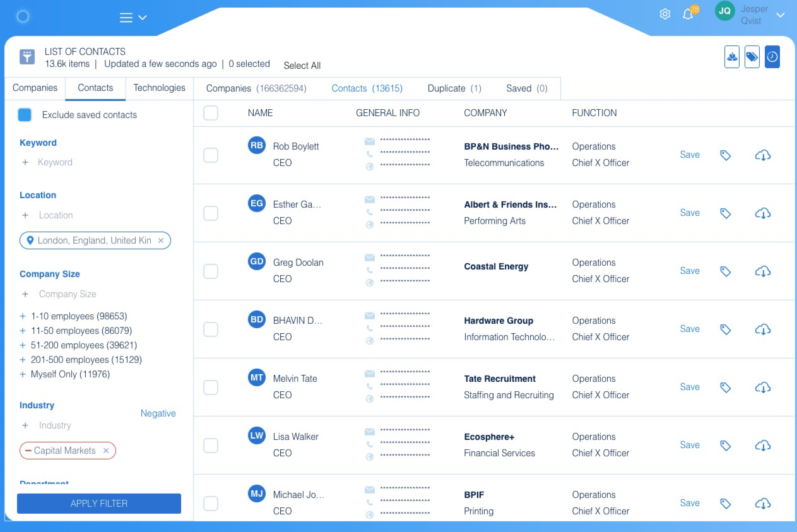
Task: Expand the hamburger menu dropdown
Action: (x=133, y=18)
